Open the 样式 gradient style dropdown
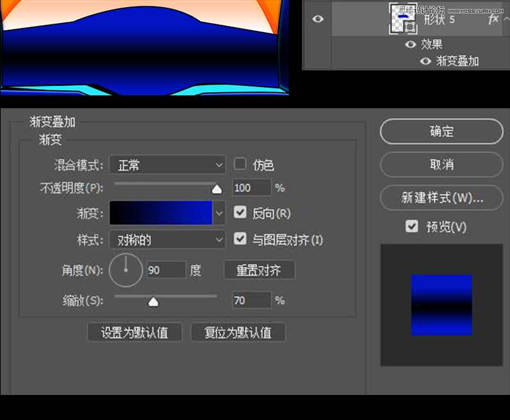The height and width of the screenshot is (420, 510). pyautogui.click(x=167, y=240)
